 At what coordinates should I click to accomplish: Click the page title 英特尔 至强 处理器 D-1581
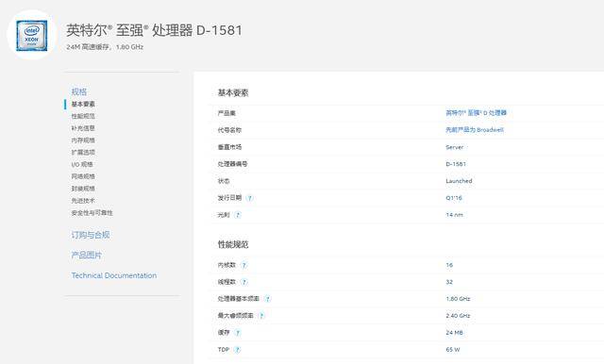coord(154,30)
